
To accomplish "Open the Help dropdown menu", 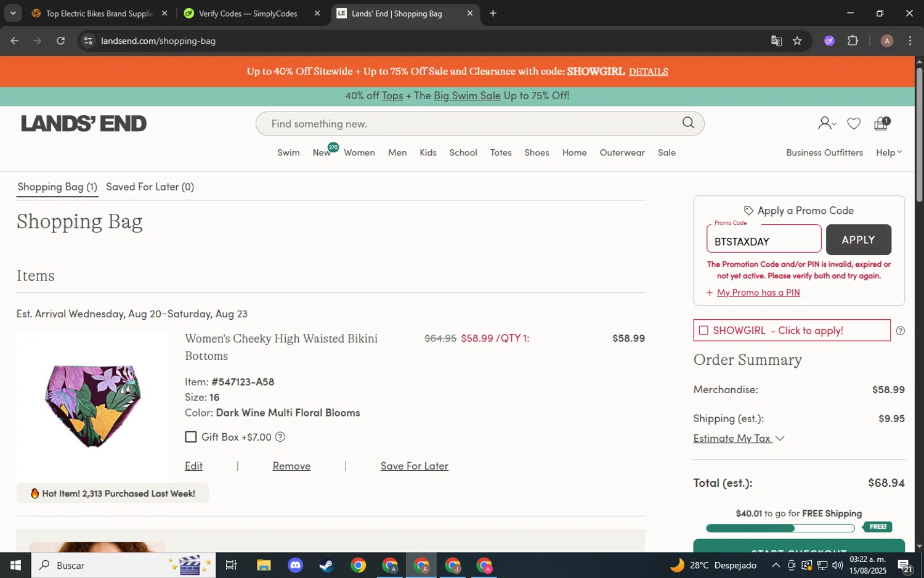I will point(888,152).
